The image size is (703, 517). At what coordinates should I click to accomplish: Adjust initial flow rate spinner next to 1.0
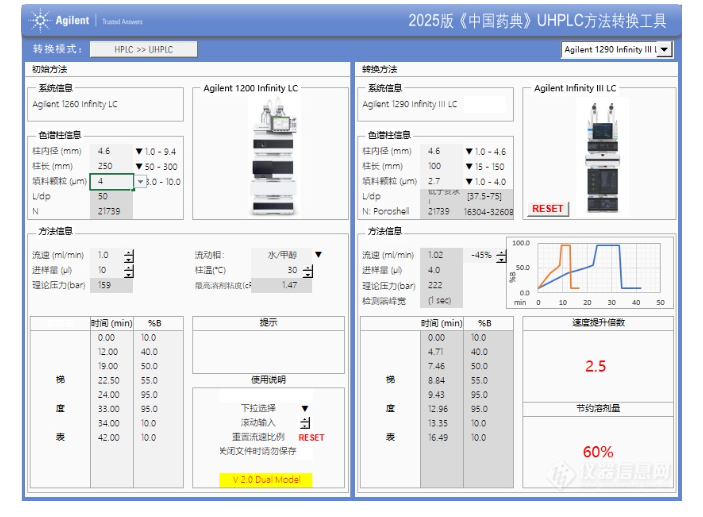click(x=129, y=256)
